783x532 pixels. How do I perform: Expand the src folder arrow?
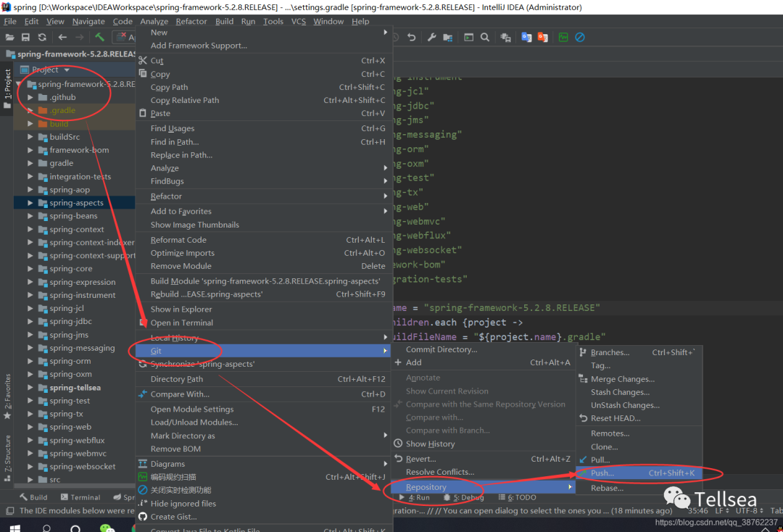30,480
